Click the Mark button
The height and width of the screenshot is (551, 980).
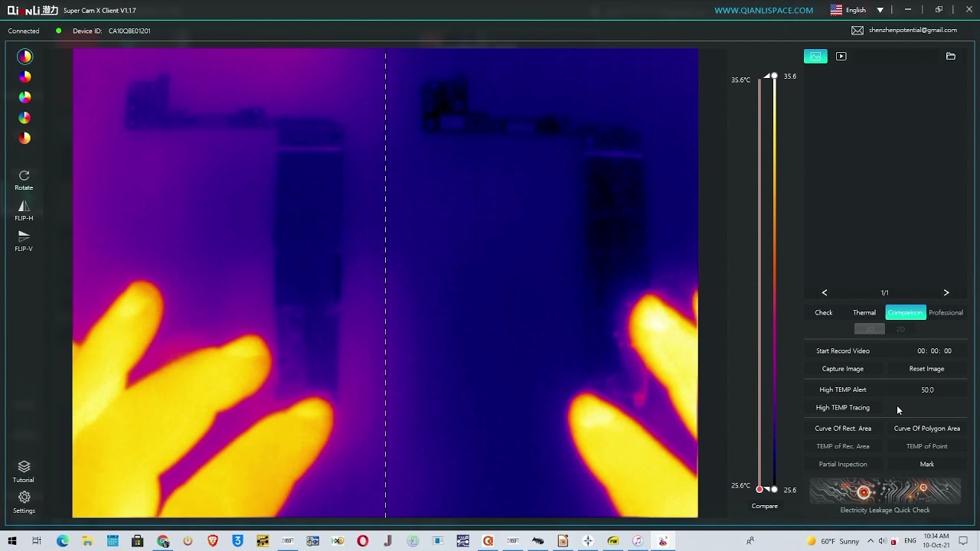pos(927,465)
